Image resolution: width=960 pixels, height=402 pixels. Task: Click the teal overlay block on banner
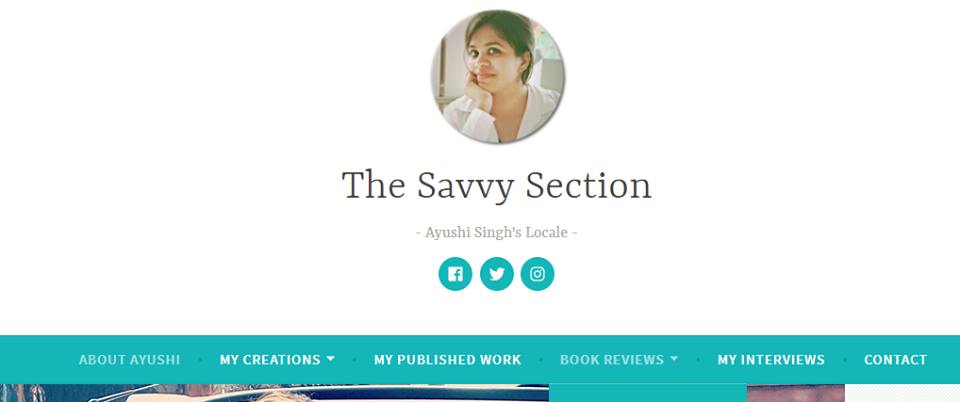coord(648,393)
